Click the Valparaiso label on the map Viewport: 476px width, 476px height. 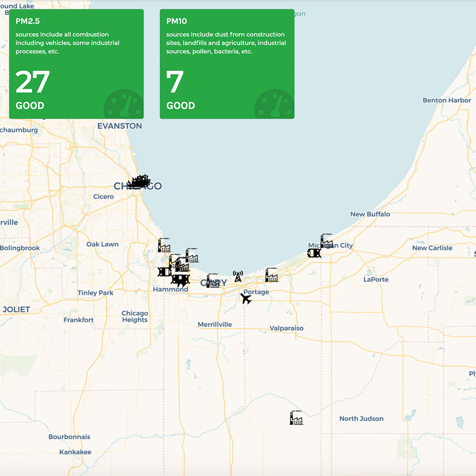(x=287, y=328)
